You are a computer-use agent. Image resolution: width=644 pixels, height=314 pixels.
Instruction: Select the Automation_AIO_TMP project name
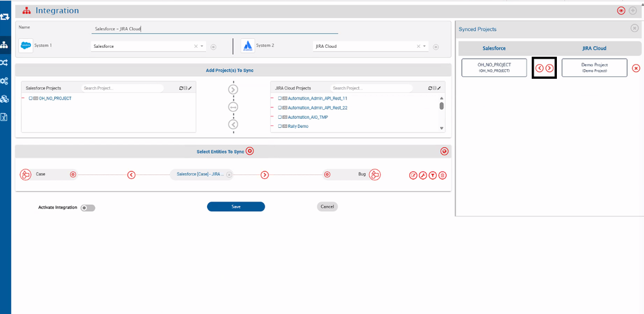(x=308, y=117)
